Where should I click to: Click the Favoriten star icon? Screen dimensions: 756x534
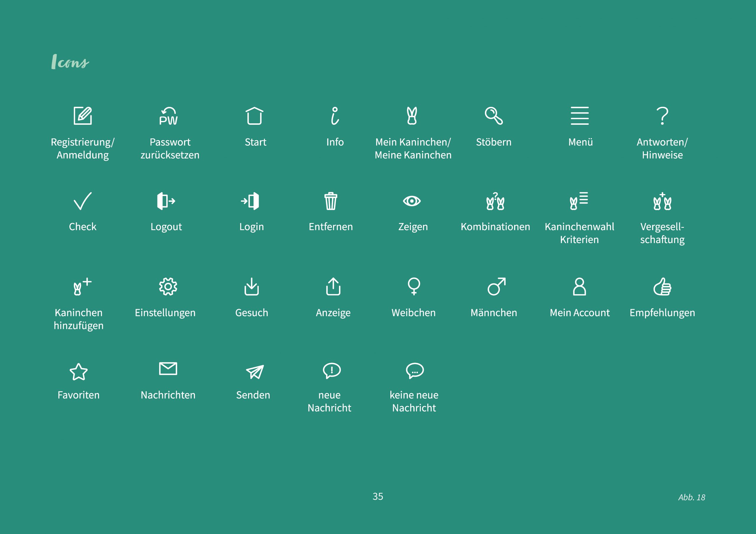coord(79,372)
